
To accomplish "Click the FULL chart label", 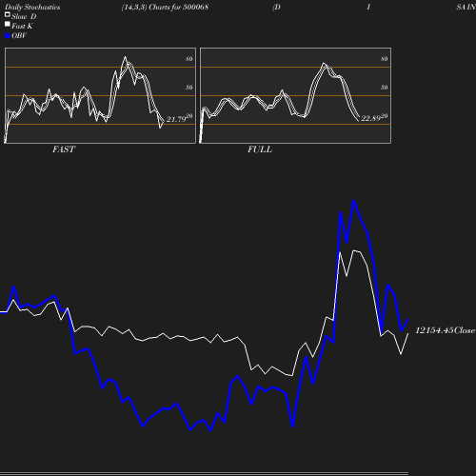I will coord(260,149).
